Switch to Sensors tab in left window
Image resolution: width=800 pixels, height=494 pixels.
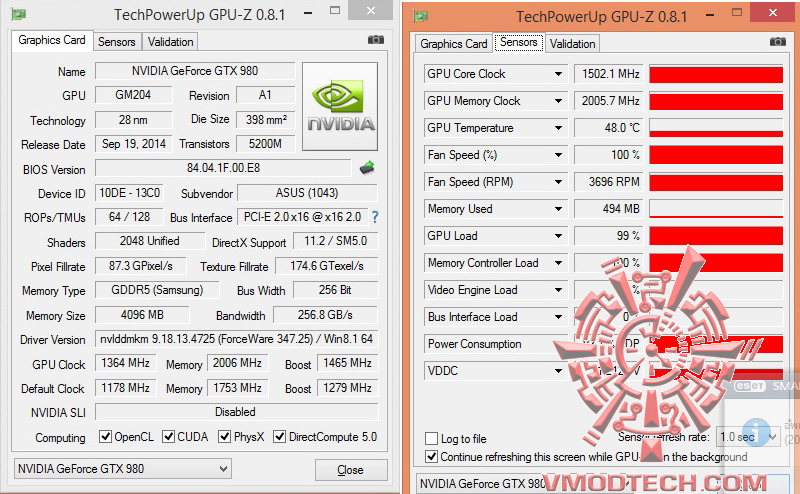117,42
